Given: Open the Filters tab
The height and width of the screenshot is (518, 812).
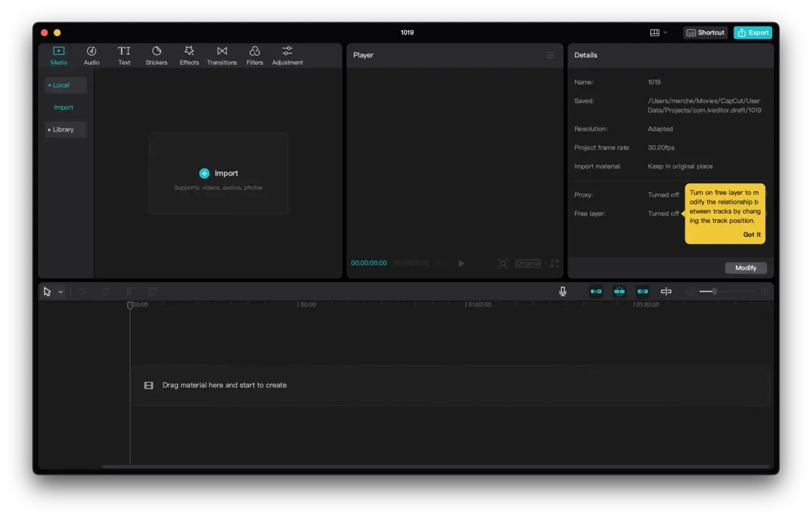Looking at the screenshot, I should pos(255,56).
